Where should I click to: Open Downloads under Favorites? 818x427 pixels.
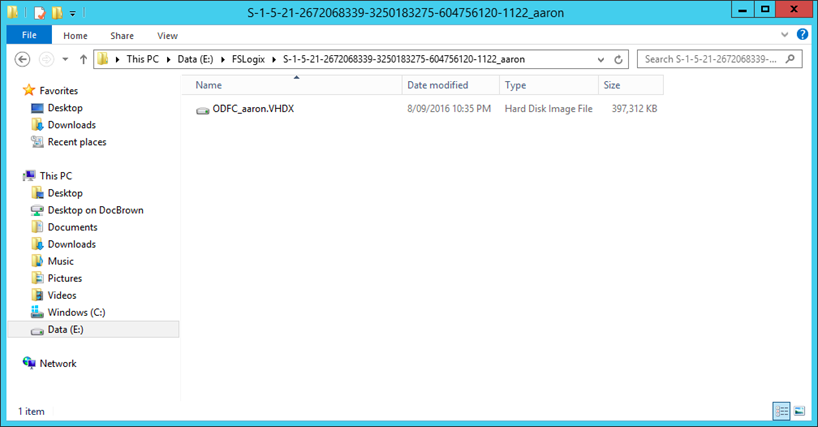point(71,125)
